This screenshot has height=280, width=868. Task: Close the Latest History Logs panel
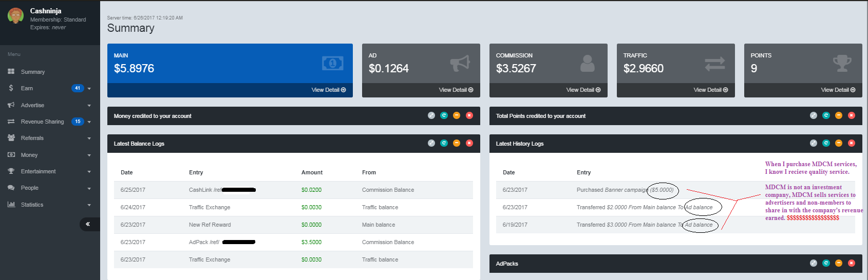click(852, 143)
